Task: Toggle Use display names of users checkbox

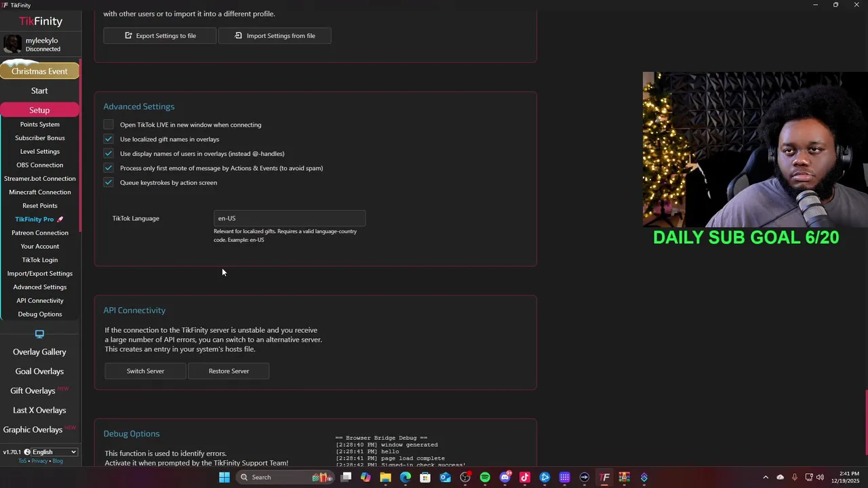Action: click(x=108, y=153)
